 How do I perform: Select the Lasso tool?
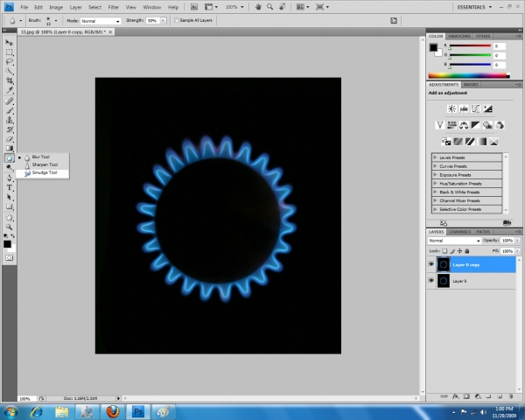[x=9, y=61]
